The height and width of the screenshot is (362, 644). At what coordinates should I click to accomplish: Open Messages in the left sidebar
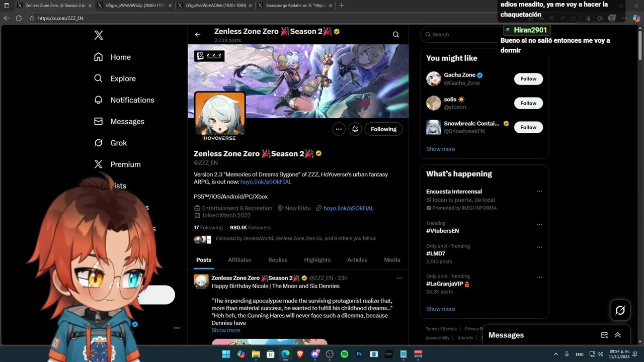coord(119,122)
